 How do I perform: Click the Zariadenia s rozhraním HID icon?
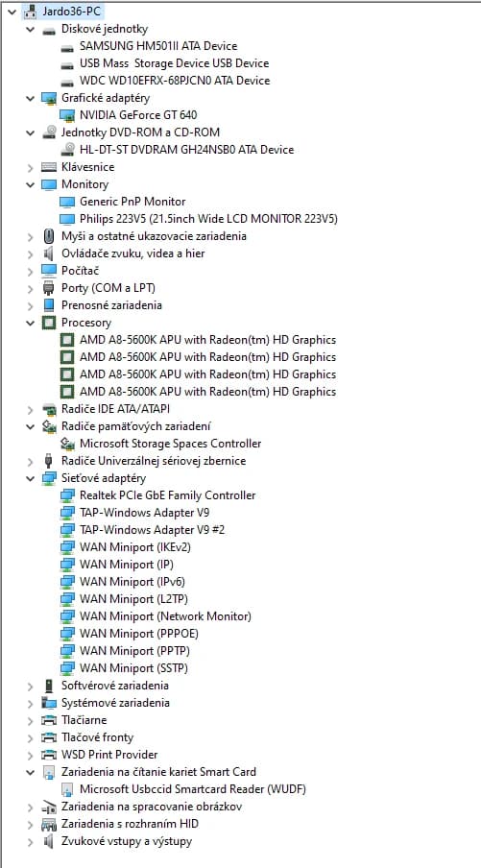(x=49, y=824)
